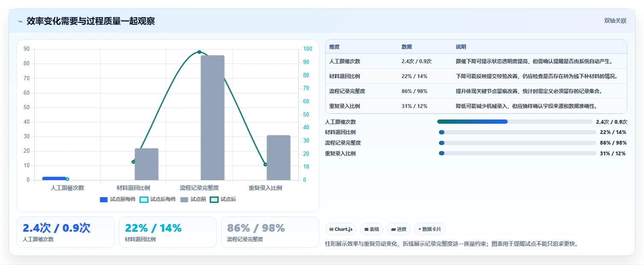Click description starting with 跟催下降可提示

pos(535,61)
